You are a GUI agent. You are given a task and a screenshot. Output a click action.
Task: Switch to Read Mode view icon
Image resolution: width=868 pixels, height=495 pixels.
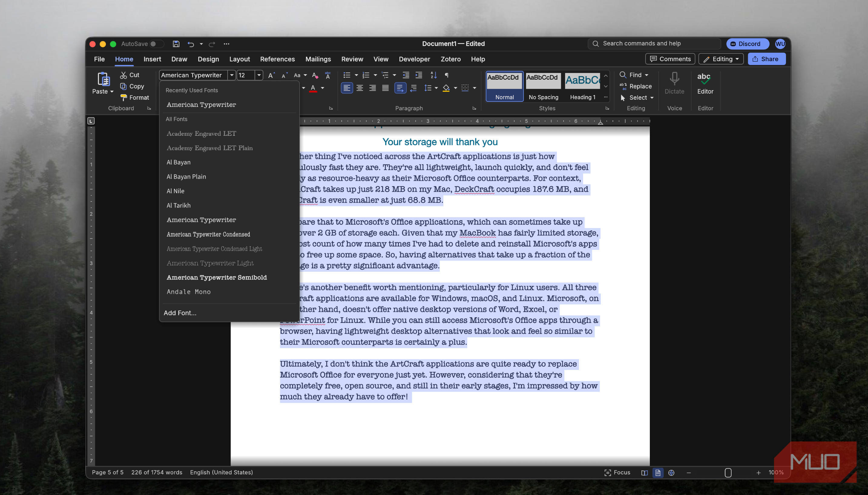point(644,473)
